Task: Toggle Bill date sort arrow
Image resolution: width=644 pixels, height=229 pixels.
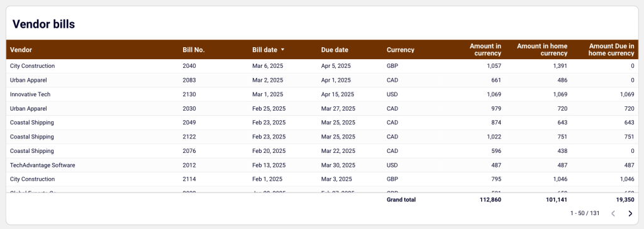Action: point(282,50)
